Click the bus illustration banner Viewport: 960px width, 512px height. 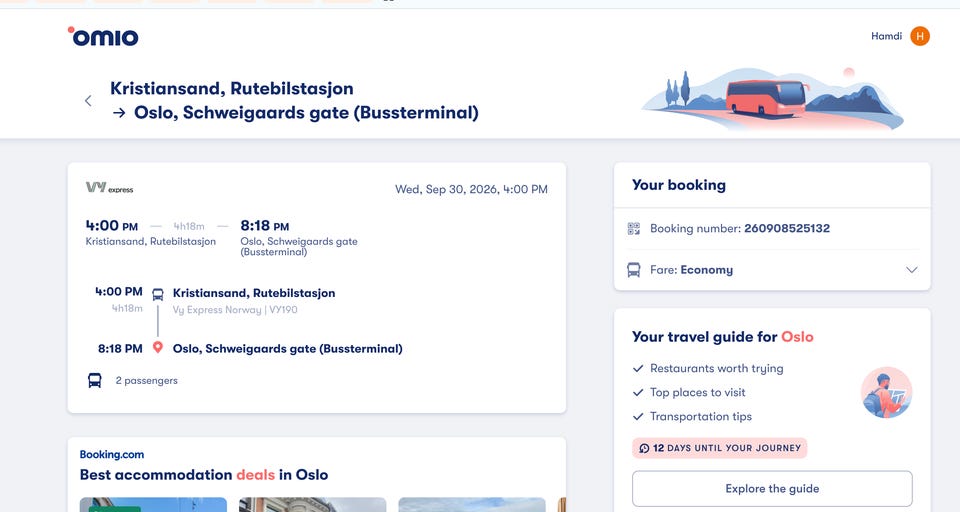point(772,99)
